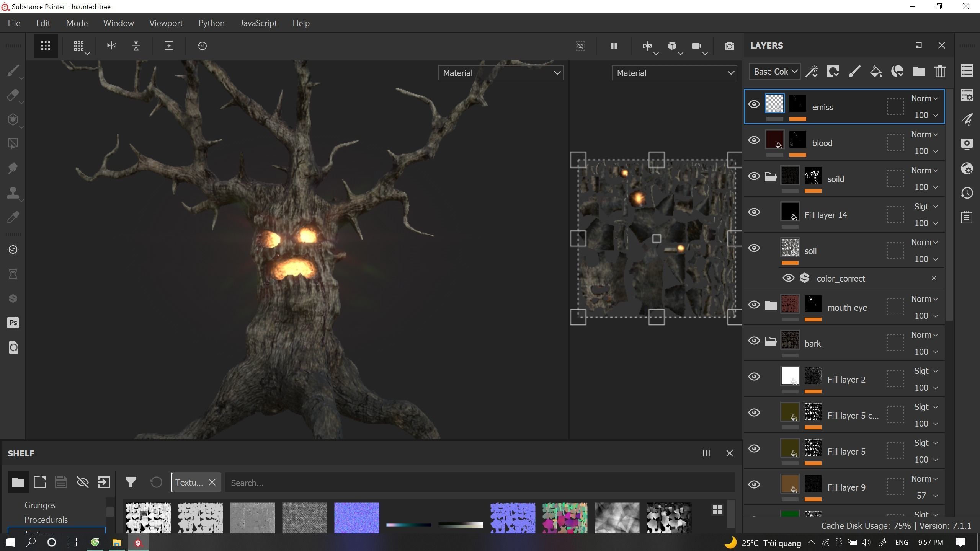The image size is (980, 551).
Task: Add a mask to the layer
Action: pos(833,72)
